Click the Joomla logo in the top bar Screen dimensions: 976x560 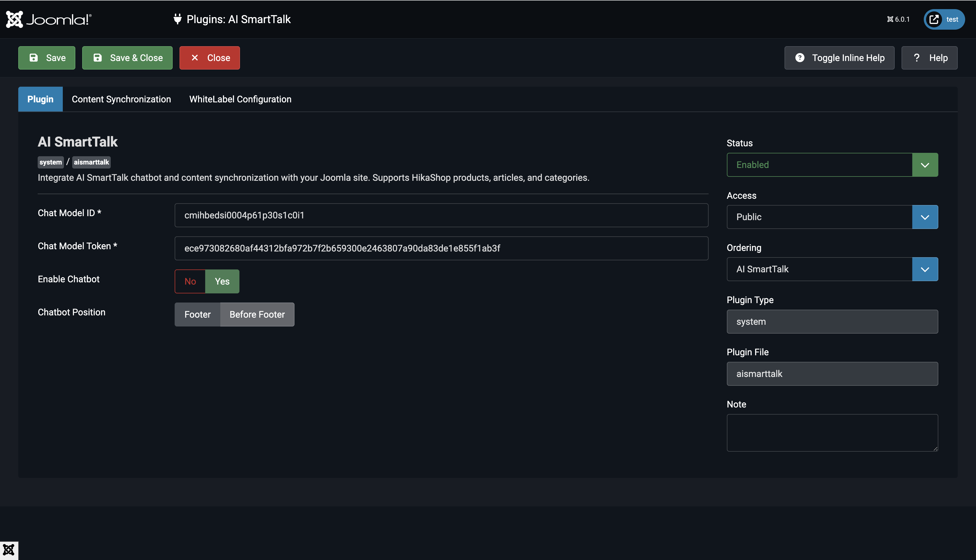click(49, 19)
